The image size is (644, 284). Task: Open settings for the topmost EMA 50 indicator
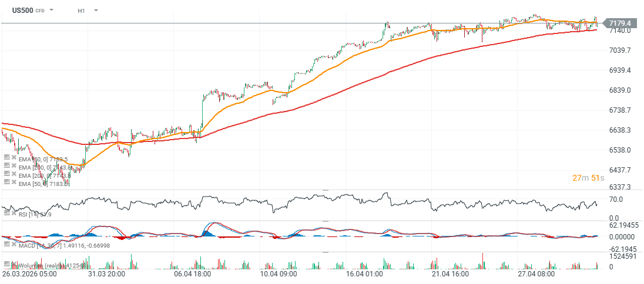(x=6, y=158)
